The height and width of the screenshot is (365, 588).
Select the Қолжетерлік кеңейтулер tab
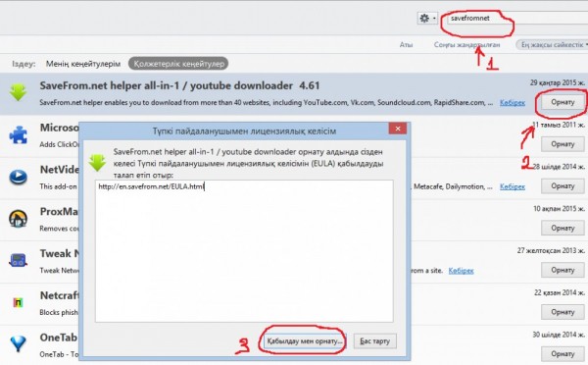point(178,64)
